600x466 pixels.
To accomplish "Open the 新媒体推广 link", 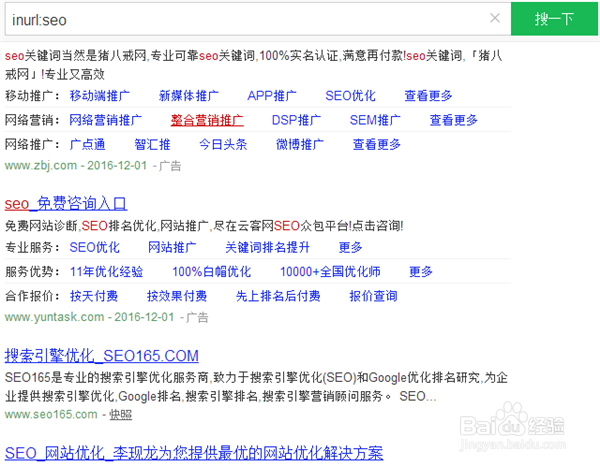I will coord(189,96).
